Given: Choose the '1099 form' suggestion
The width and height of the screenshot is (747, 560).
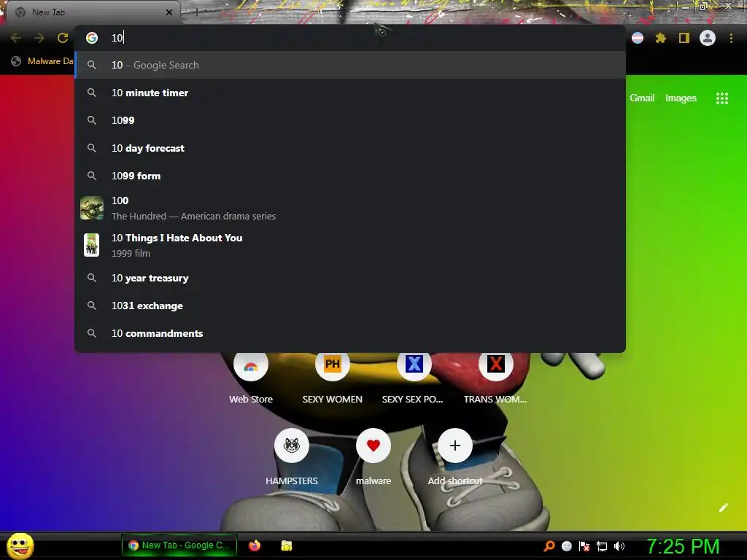Looking at the screenshot, I should click(350, 176).
